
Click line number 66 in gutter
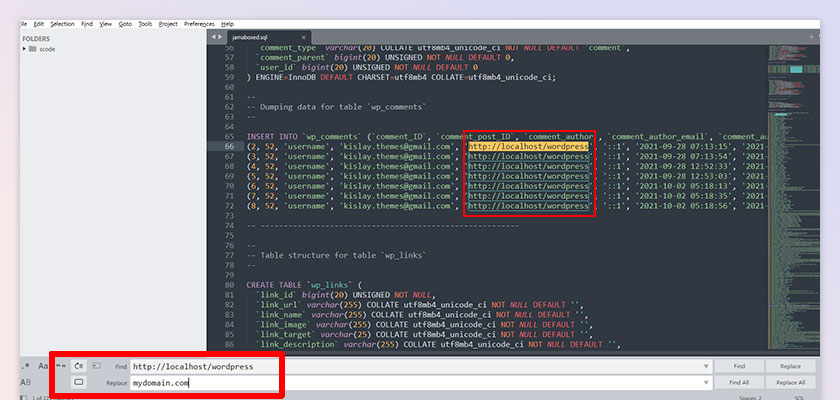pyautogui.click(x=229, y=146)
